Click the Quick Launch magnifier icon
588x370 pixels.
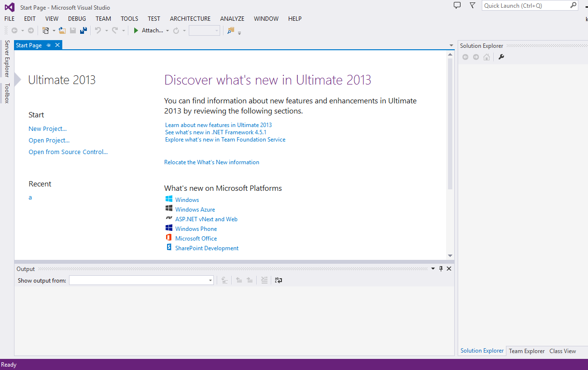click(573, 5)
